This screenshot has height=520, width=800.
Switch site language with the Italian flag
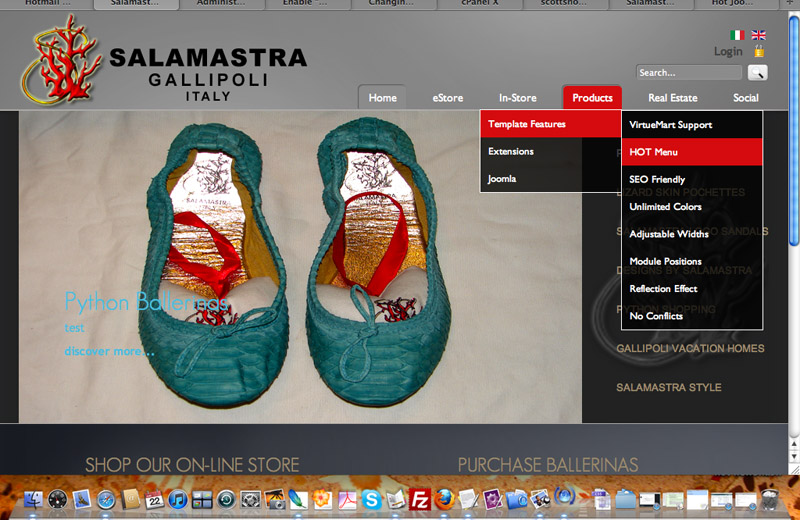[x=737, y=35]
